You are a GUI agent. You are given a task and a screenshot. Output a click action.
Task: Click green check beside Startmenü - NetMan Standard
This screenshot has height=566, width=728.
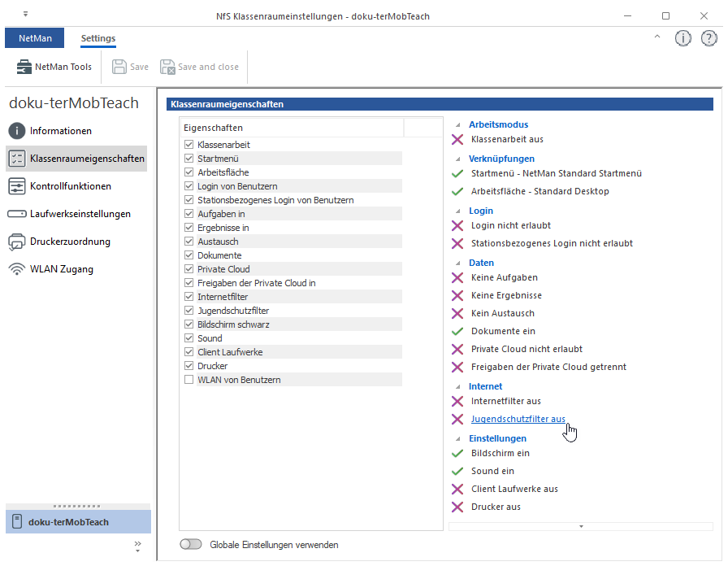click(x=457, y=173)
